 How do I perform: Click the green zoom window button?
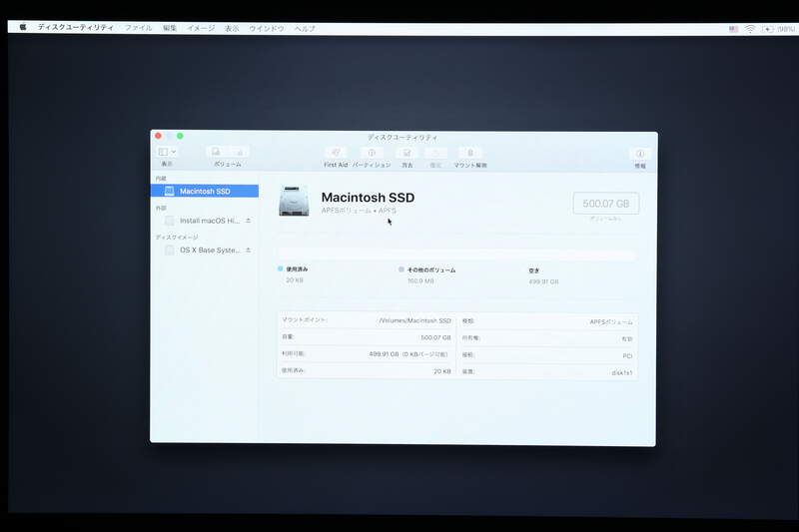tap(180, 136)
